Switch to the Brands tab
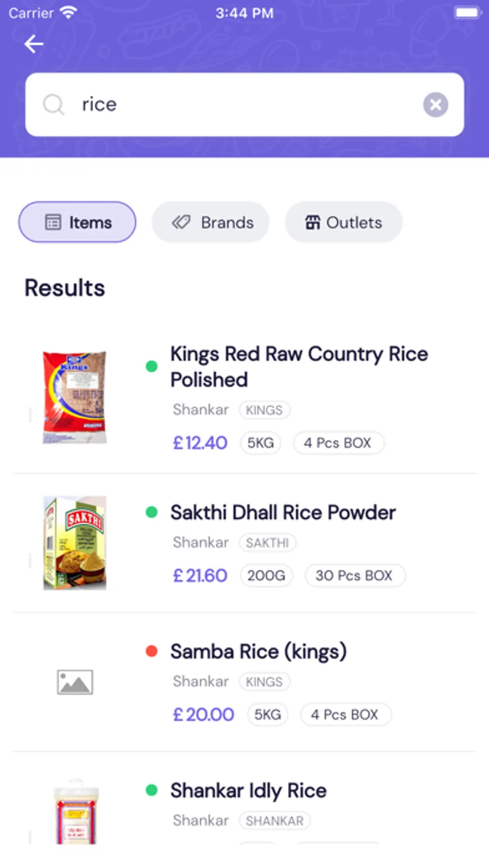Viewport: 489px width, 868px height. point(211,222)
